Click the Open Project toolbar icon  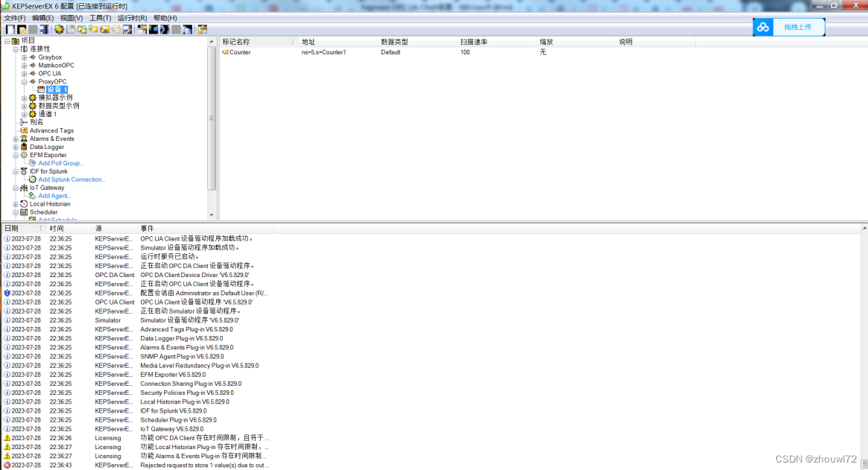21,28
